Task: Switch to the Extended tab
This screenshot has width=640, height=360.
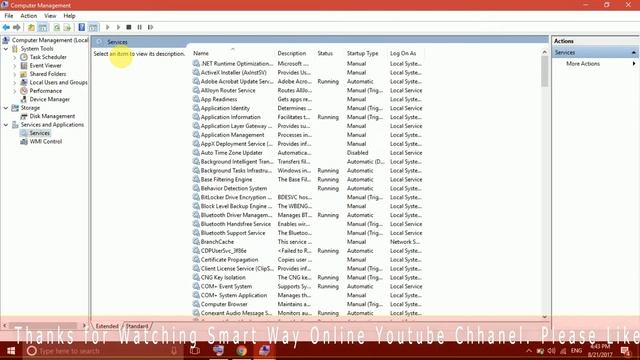Action: point(107,326)
